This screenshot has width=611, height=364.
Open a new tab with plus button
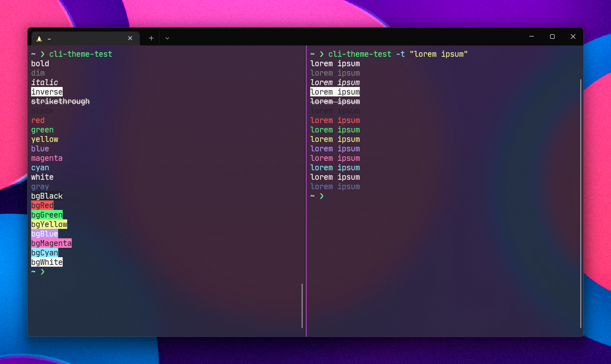point(151,39)
